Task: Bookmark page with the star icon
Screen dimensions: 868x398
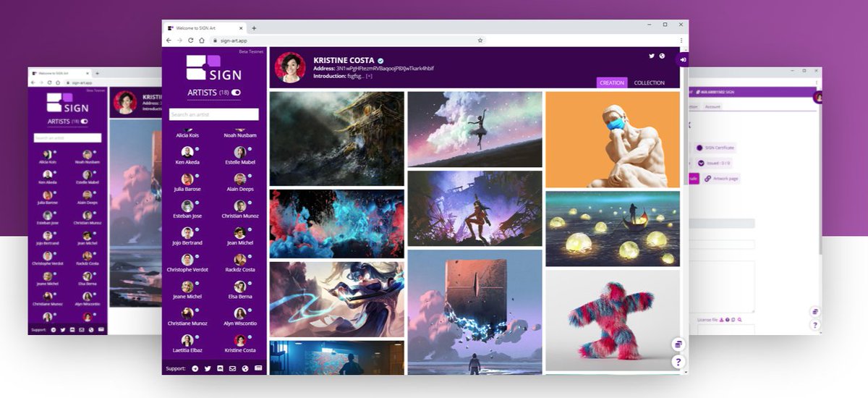Action: point(480,41)
